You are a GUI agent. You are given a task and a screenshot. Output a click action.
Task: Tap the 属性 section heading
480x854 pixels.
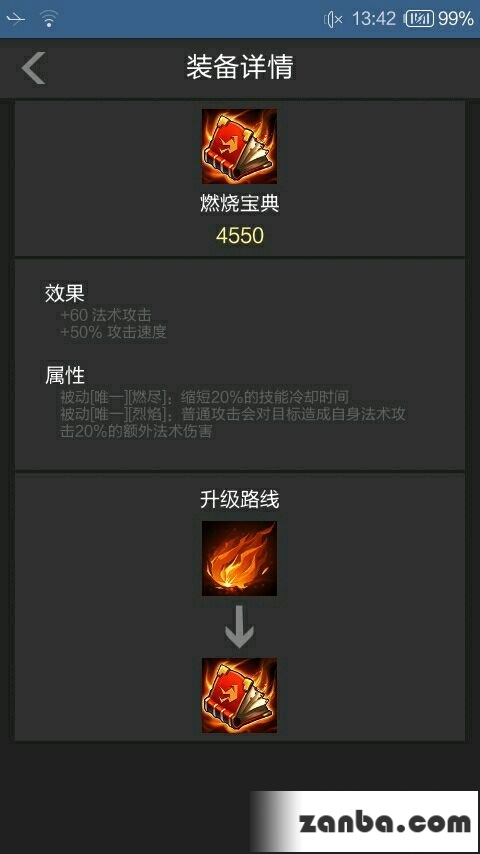coord(64,375)
